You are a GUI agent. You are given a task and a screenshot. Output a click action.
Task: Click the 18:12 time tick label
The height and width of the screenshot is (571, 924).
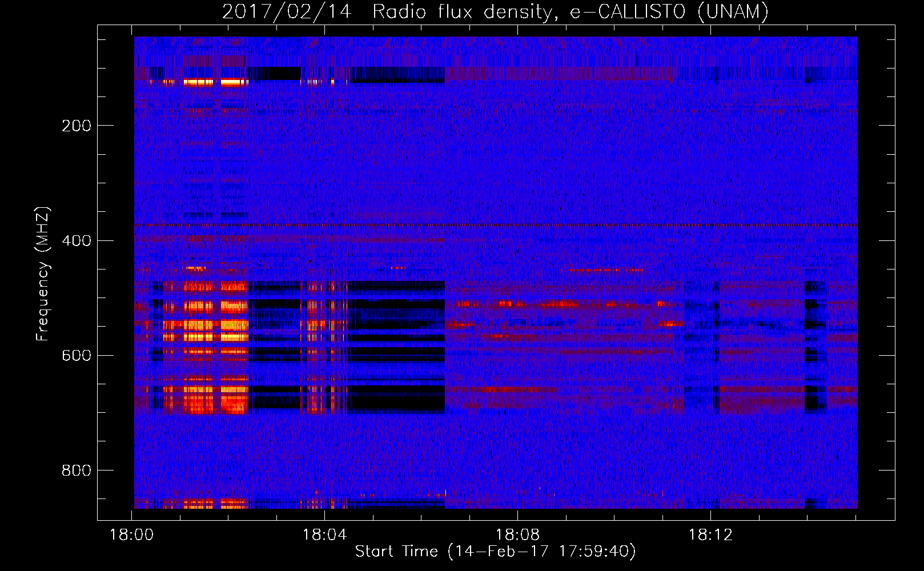(710, 535)
